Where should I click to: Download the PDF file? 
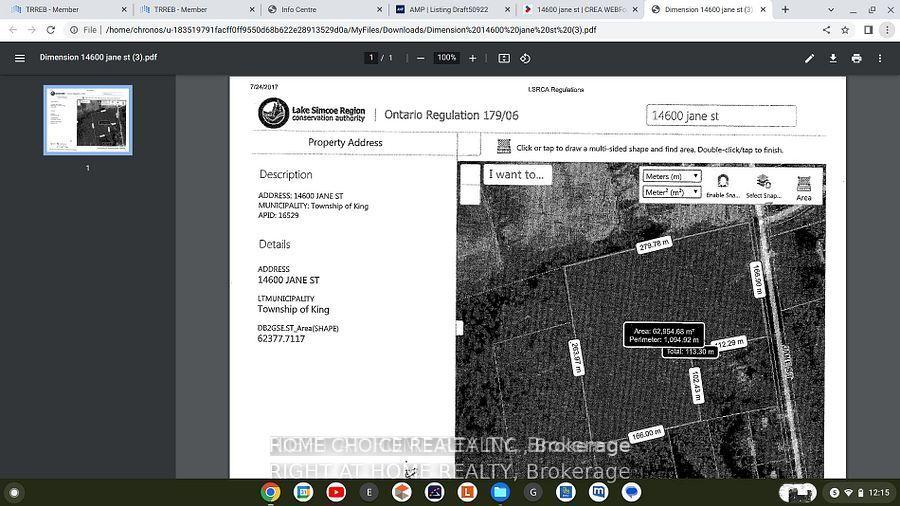coord(833,58)
